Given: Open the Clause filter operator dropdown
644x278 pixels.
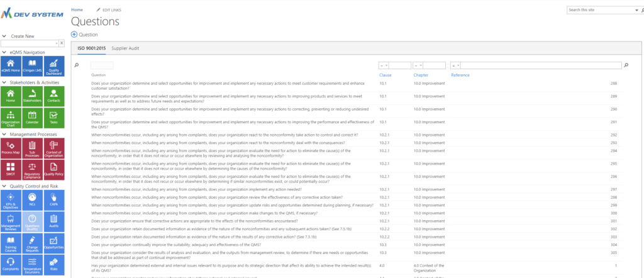Looking at the screenshot, I should point(384,65).
